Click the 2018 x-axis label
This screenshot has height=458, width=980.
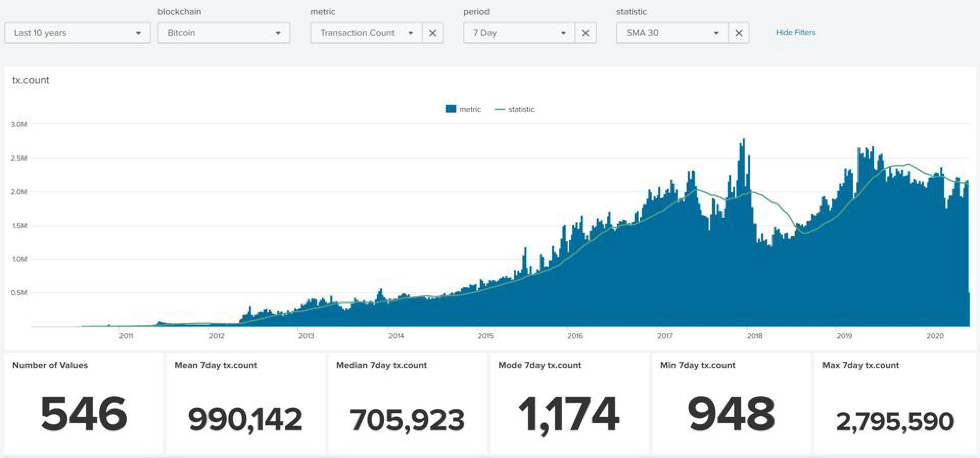tap(755, 336)
